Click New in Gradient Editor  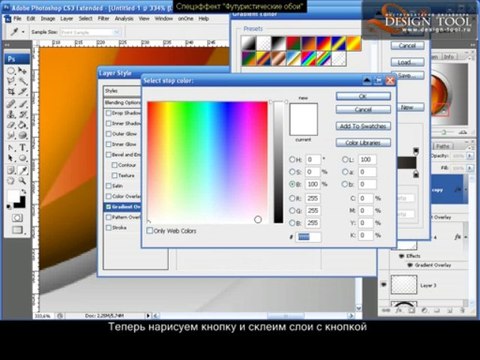pos(407,107)
